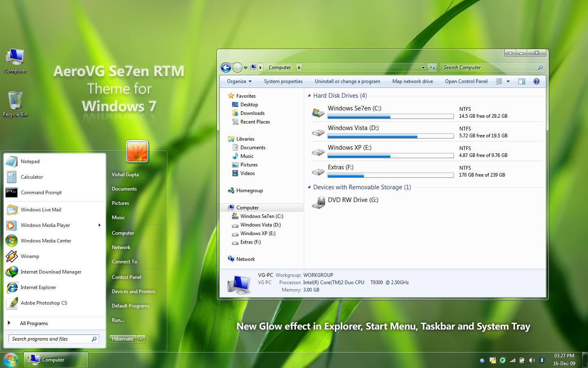Select Recent Places in Favorites

[x=255, y=122]
